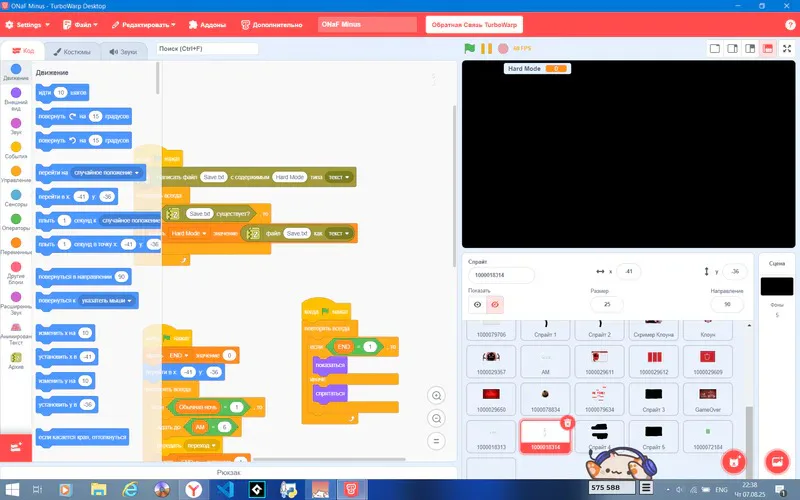Image resolution: width=800 pixels, height=500 pixels.
Task: Select the GameOver sprite
Action: pos(707,399)
